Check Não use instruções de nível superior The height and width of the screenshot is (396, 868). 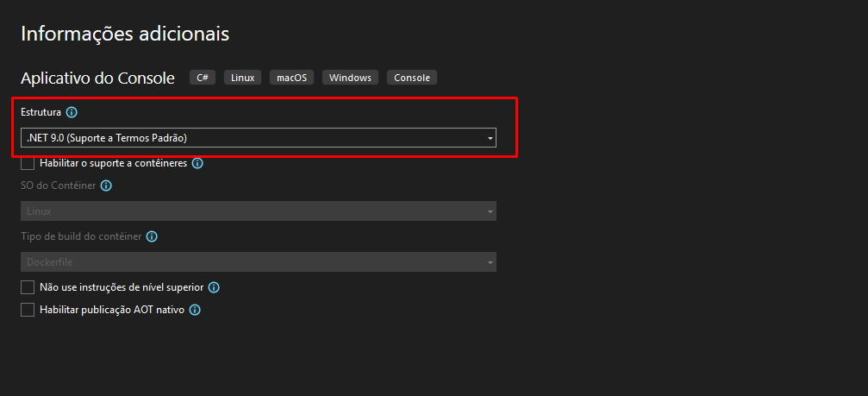pyautogui.click(x=28, y=287)
